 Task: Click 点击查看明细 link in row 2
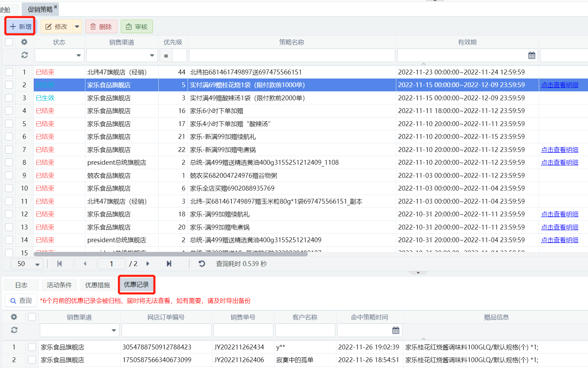[560, 85]
